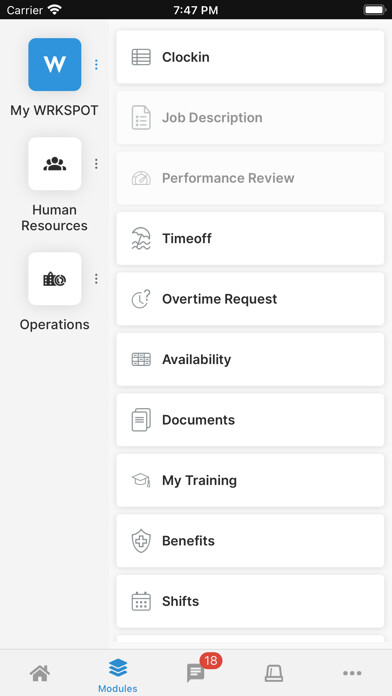Image resolution: width=392 pixels, height=696 pixels.
Task: Select the grayed Performance Review item
Action: point(250,178)
